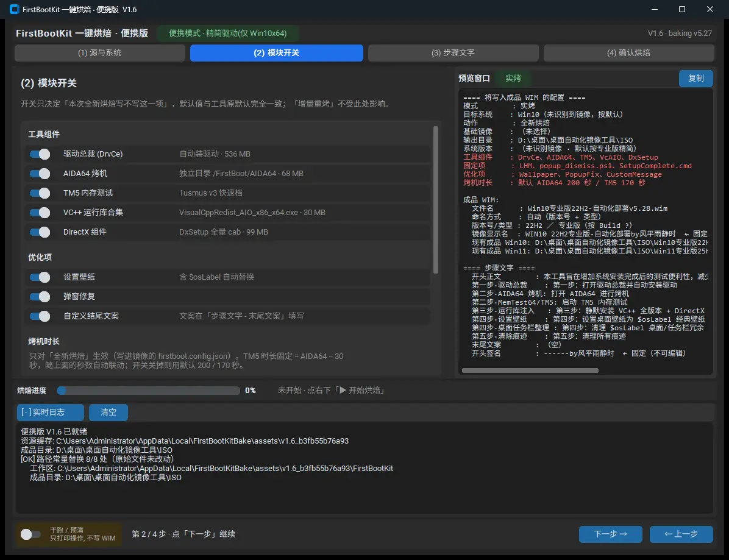This screenshot has width=729, height=560.
Task: Switch to the (1) 源与系统 tab
Action: (x=100, y=53)
